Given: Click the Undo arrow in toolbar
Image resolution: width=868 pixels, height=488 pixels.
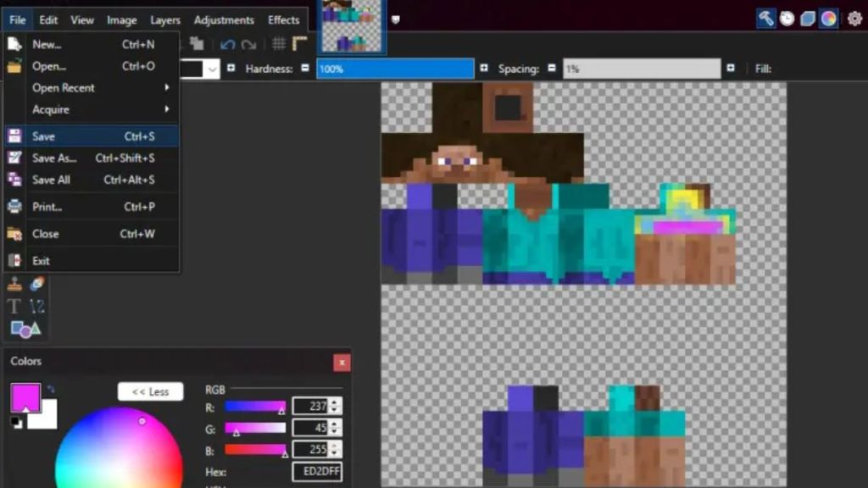Looking at the screenshot, I should [x=227, y=44].
